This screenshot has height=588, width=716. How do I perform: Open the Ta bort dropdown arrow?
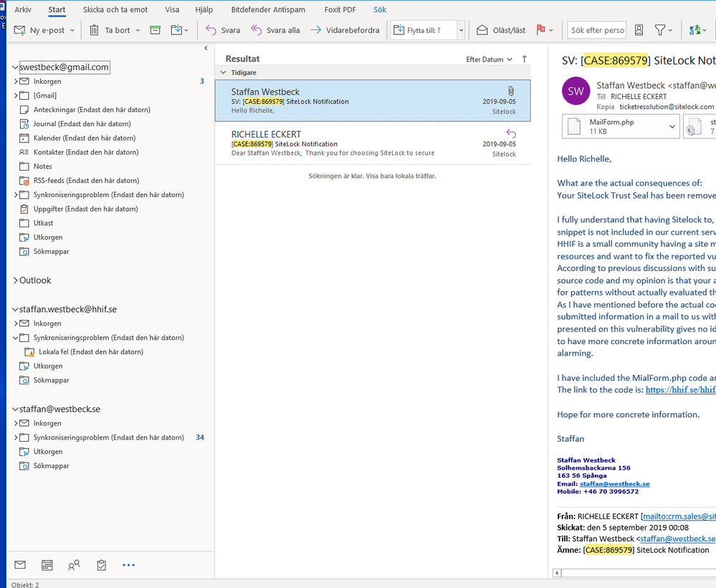(138, 30)
